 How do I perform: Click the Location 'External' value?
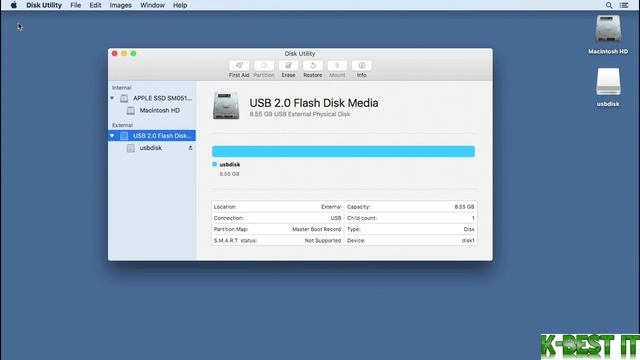(331, 207)
